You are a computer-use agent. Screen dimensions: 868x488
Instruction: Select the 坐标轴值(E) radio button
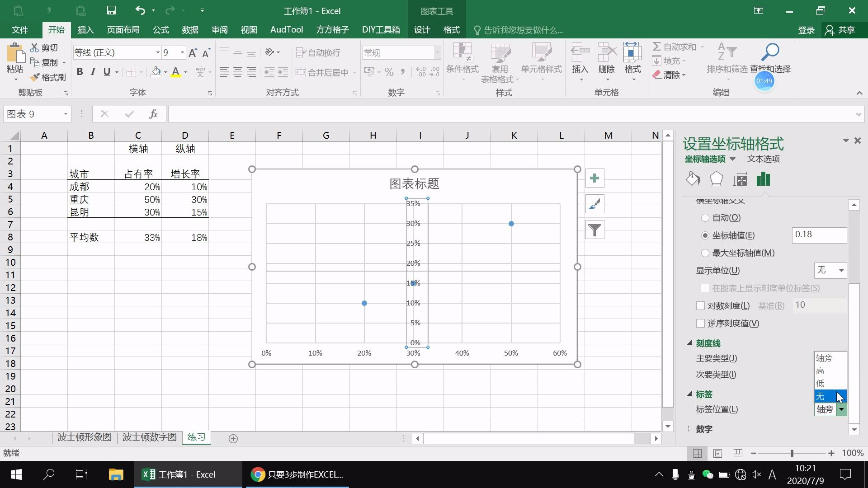point(705,235)
